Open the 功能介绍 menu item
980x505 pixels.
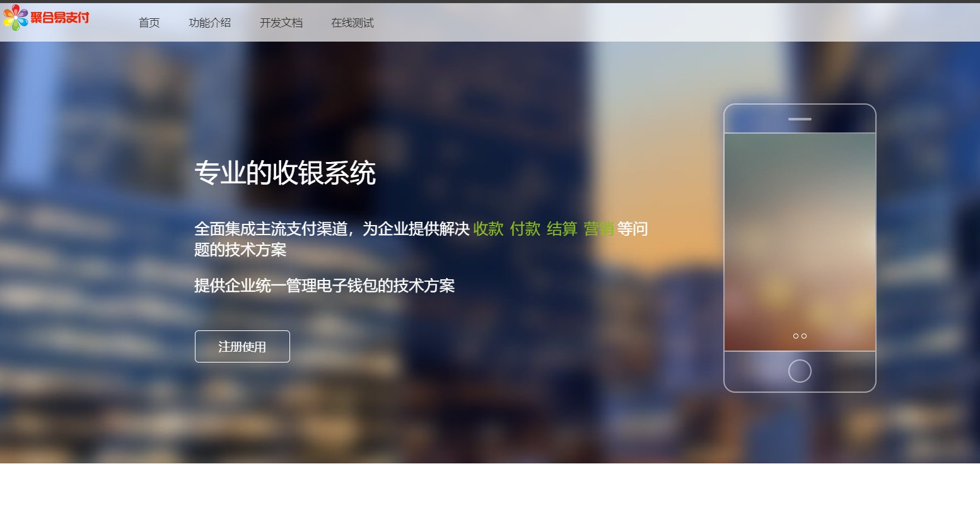209,23
